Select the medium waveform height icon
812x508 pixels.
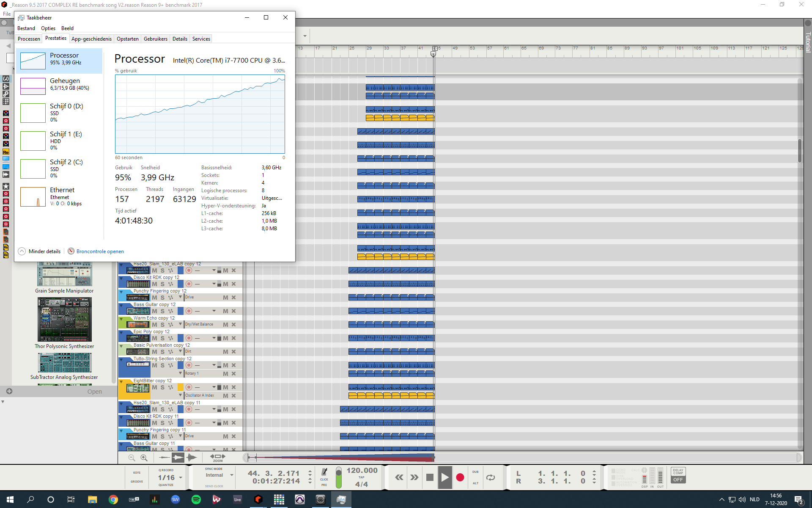178,457
